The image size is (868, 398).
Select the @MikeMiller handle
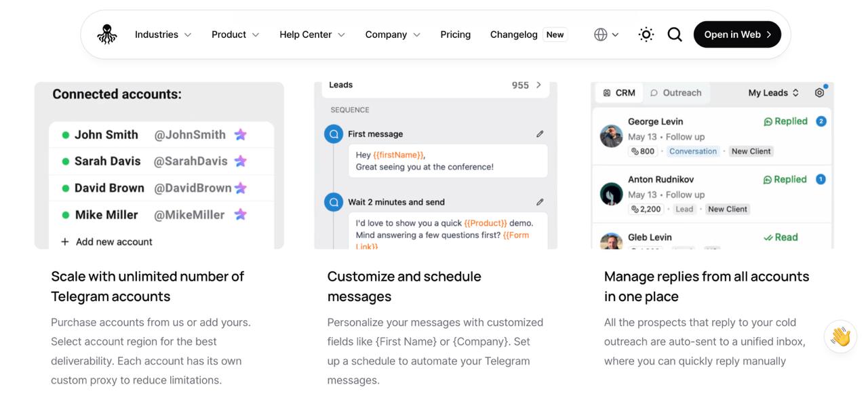pyautogui.click(x=189, y=215)
